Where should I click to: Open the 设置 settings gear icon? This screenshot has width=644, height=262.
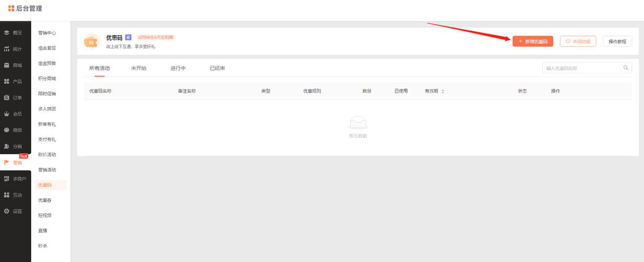[6, 211]
